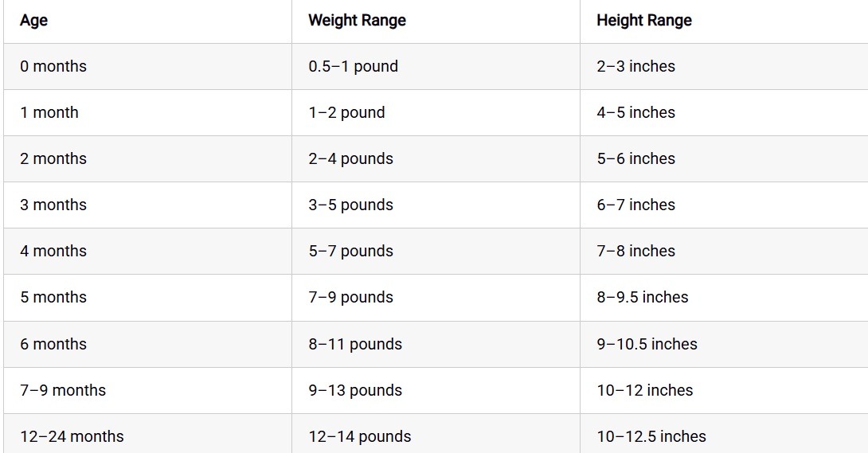
Task: Click the "4–5 inches" height cell
Action: [635, 113]
